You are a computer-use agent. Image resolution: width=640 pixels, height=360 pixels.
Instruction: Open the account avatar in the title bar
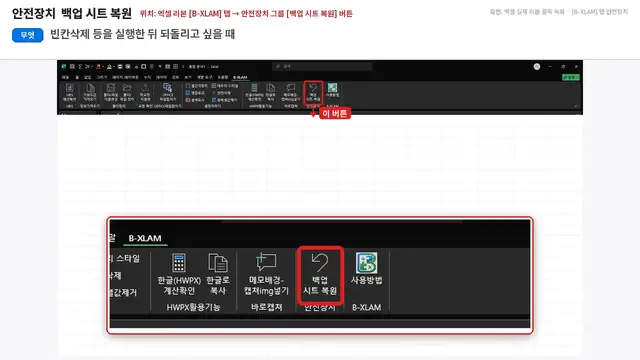[537, 67]
